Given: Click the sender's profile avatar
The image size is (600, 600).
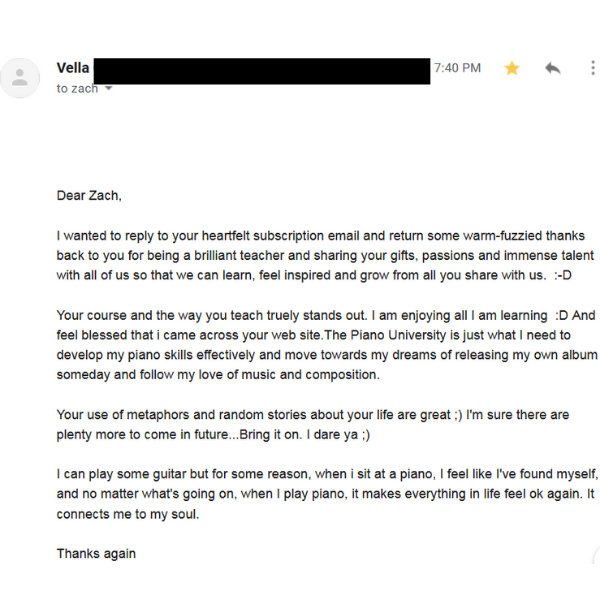Looking at the screenshot, I should (x=19, y=77).
